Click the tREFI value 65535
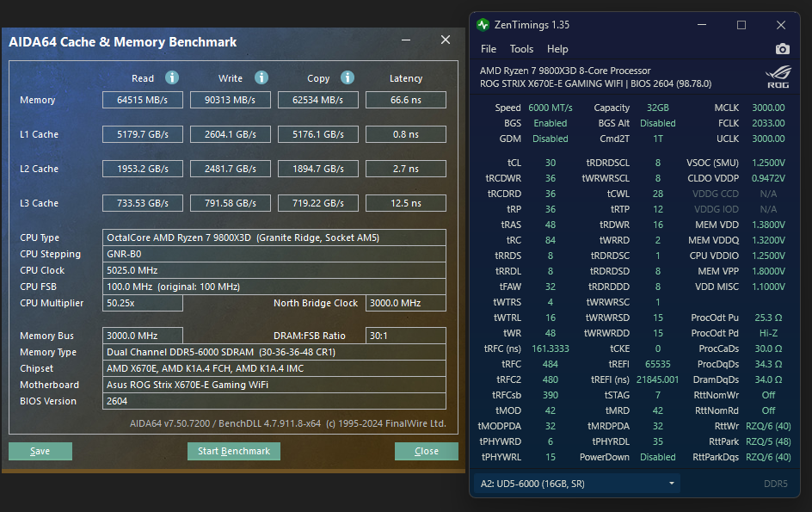This screenshot has height=512, width=812. click(658, 364)
